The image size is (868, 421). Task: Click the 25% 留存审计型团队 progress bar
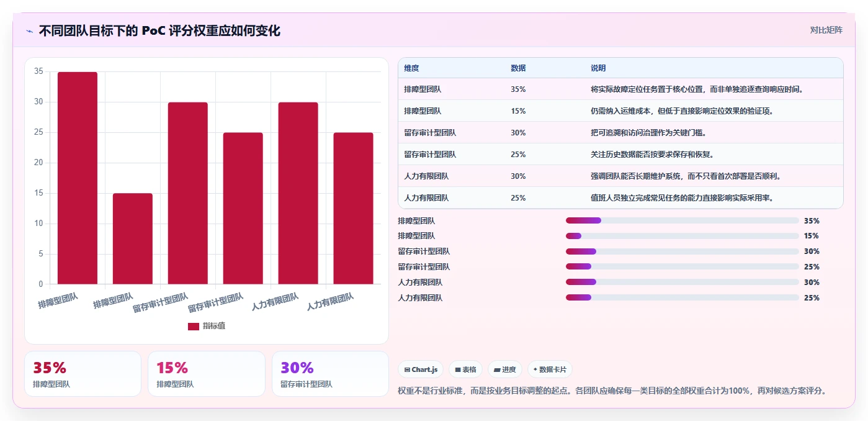coord(682,267)
